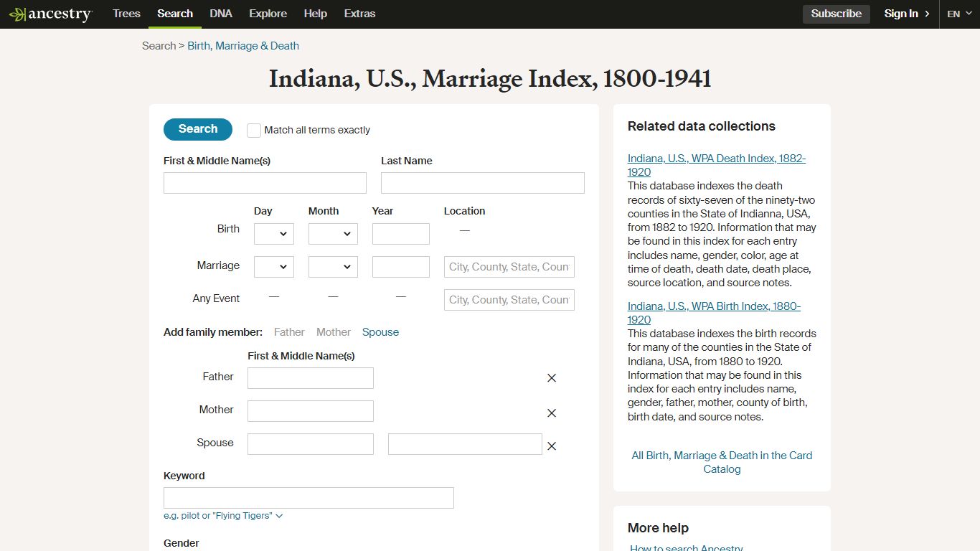Open How to search Ancestry link
Screen dimensions: 980x551
[687, 547]
